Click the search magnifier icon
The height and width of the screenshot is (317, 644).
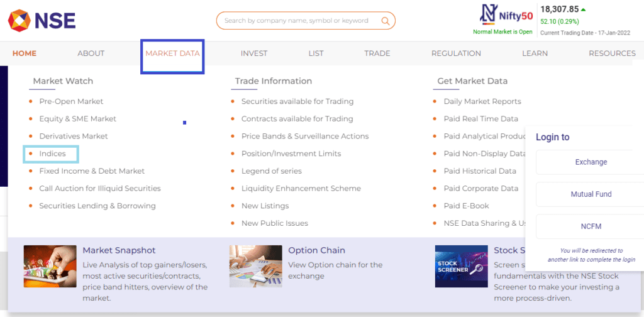pos(386,21)
